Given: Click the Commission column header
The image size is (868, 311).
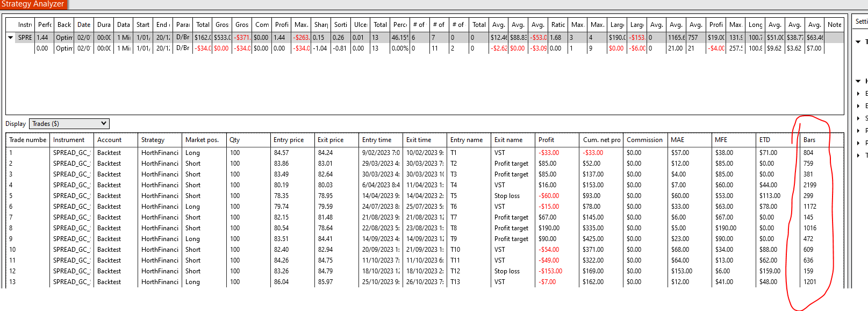Looking at the screenshot, I should pyautogui.click(x=645, y=140).
